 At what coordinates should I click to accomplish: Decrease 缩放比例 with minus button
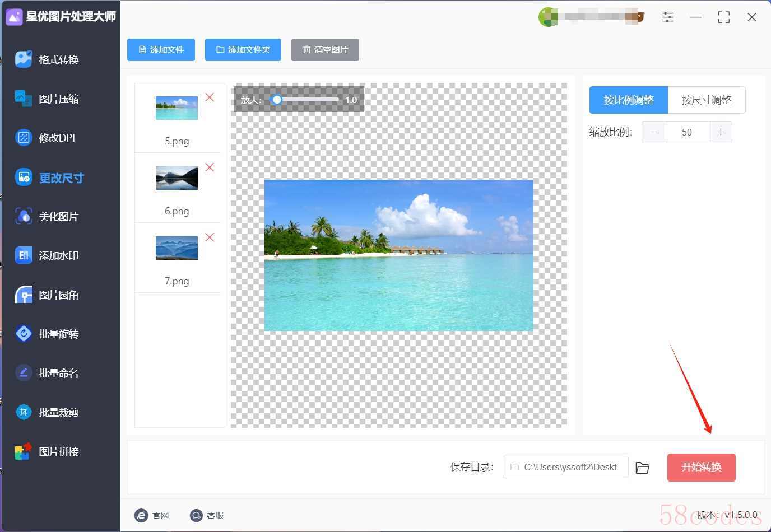pyautogui.click(x=653, y=132)
